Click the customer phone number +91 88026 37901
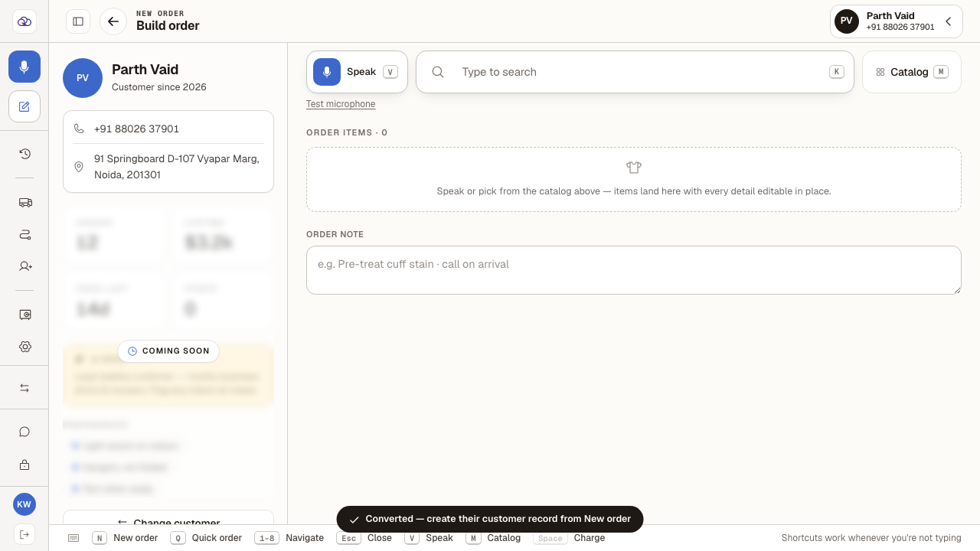The height and width of the screenshot is (551, 980). point(136,129)
